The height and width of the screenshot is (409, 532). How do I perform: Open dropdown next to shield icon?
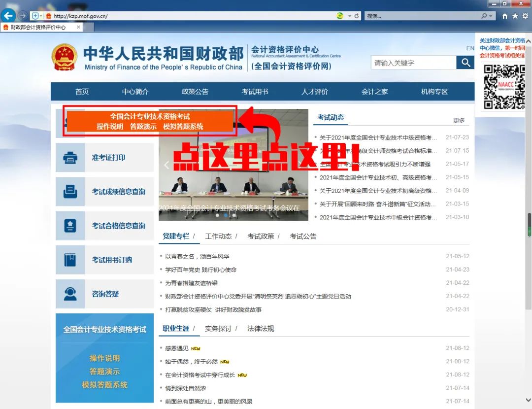tap(41, 16)
